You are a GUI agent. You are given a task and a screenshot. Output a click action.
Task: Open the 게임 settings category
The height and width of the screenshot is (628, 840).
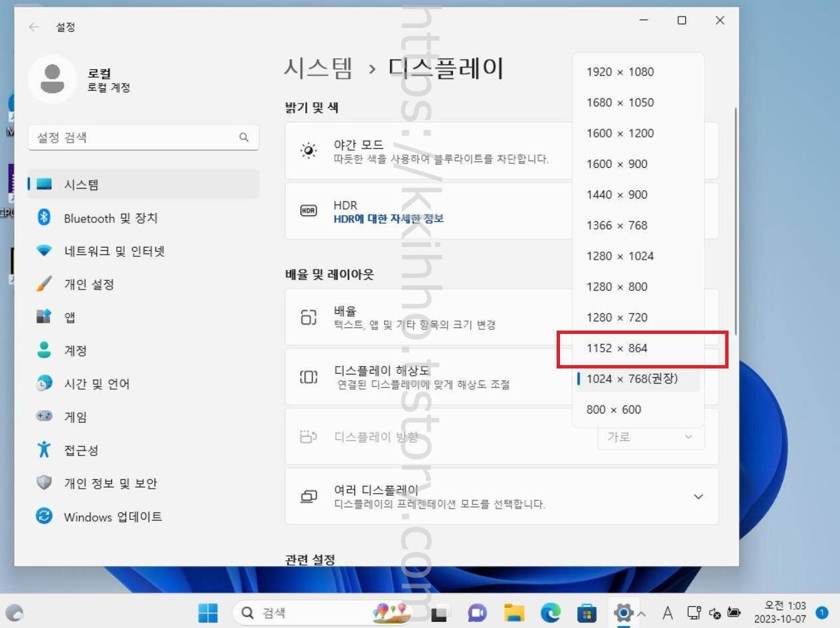[143, 417]
